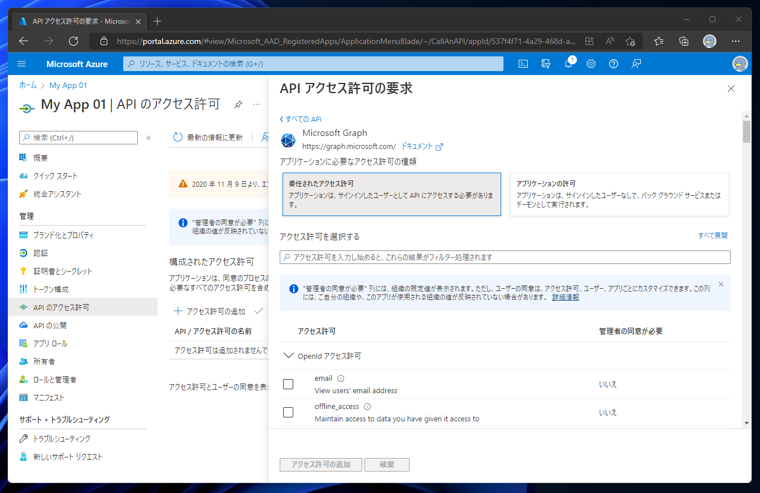The image size is (760, 493).
Task: Add this page to browser favorites
Action: pyautogui.click(x=630, y=41)
